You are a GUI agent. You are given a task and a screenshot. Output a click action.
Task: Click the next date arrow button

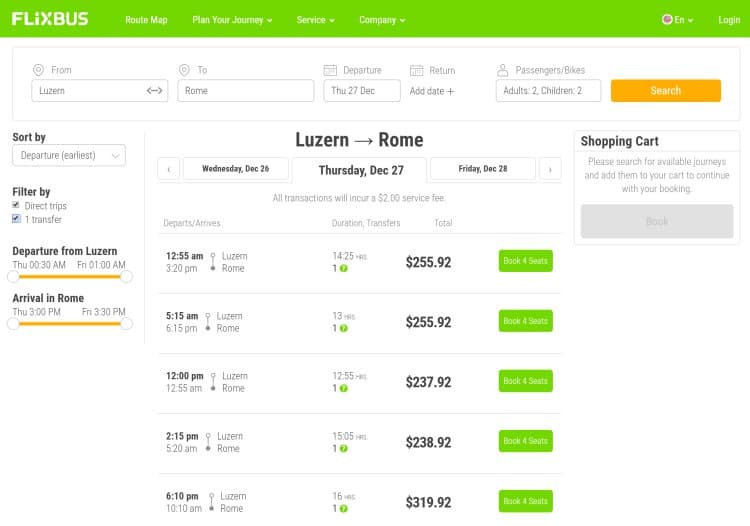pos(550,169)
